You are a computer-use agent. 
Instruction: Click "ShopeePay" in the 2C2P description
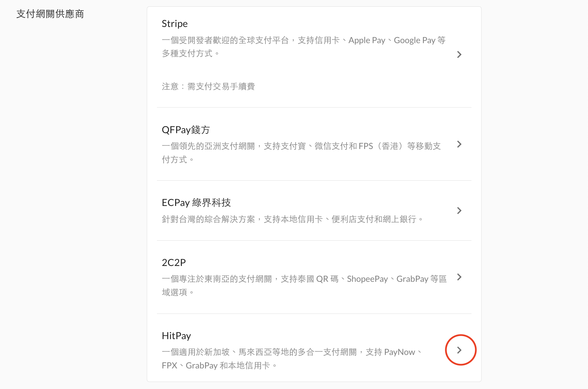click(x=367, y=279)
